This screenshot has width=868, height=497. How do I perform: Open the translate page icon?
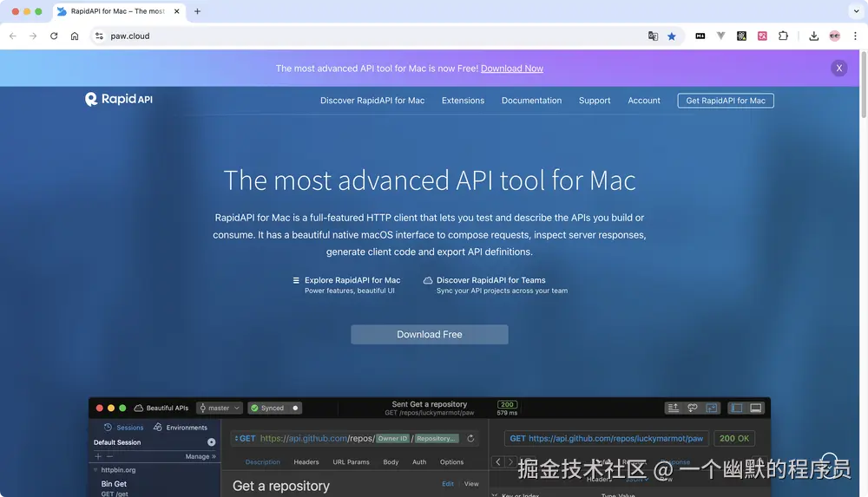point(653,36)
